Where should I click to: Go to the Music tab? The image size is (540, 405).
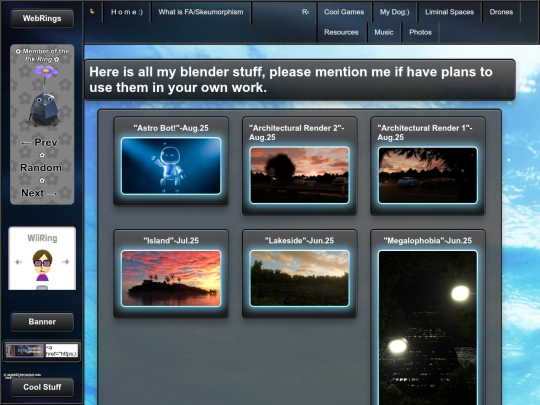click(x=384, y=32)
